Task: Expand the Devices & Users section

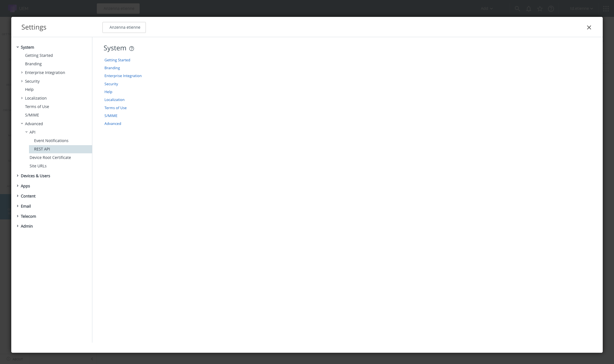Action: [x=17, y=176]
